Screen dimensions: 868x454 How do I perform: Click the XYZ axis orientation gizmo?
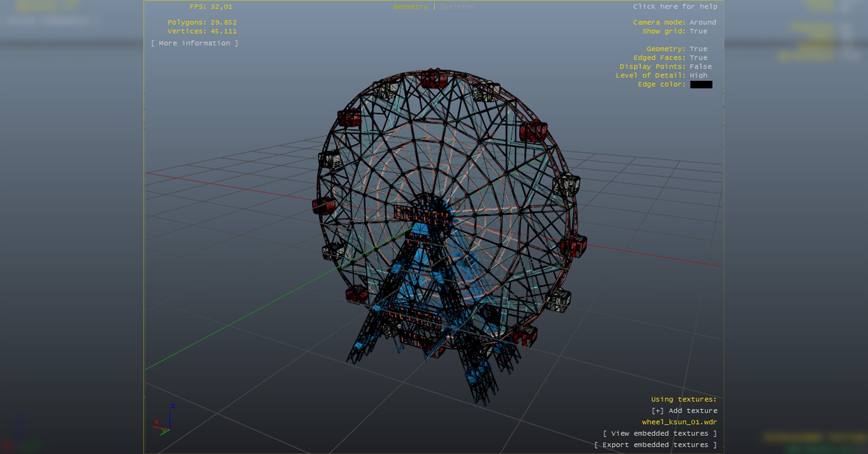165,421
